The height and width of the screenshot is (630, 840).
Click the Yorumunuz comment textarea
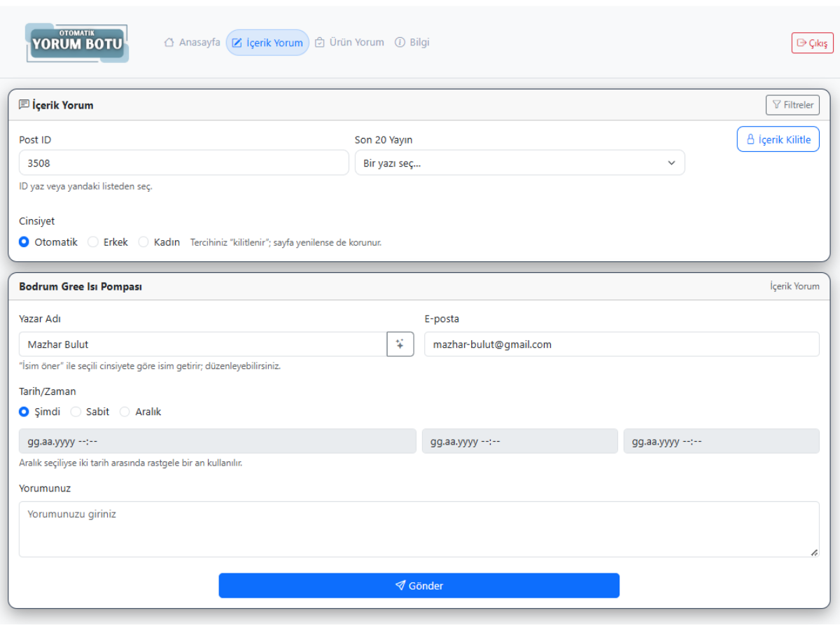point(419,529)
